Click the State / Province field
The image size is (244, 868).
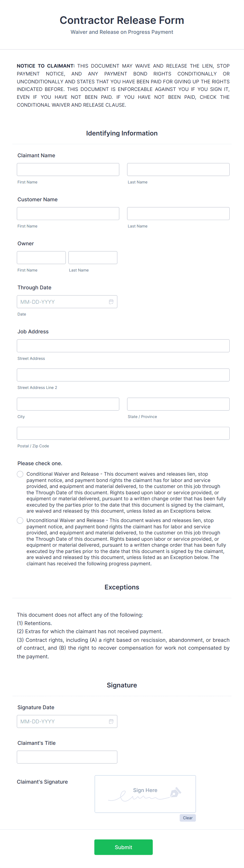[178, 404]
